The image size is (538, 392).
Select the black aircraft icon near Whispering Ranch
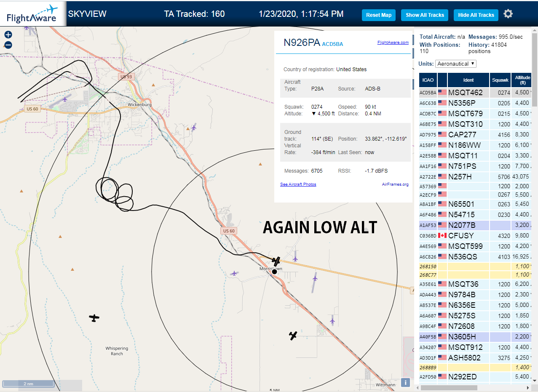click(x=94, y=318)
